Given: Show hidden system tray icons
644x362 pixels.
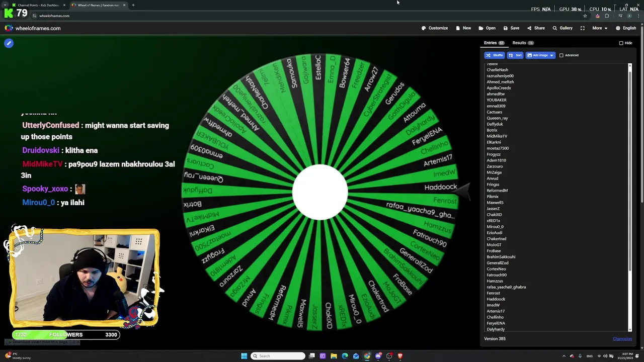Looking at the screenshot, I should [563, 356].
